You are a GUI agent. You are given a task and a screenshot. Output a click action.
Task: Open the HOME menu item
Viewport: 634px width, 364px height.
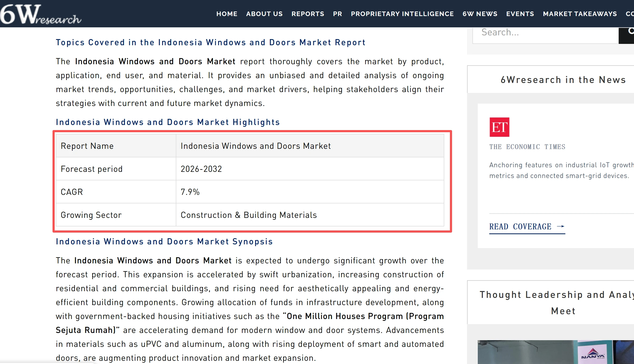pyautogui.click(x=227, y=14)
